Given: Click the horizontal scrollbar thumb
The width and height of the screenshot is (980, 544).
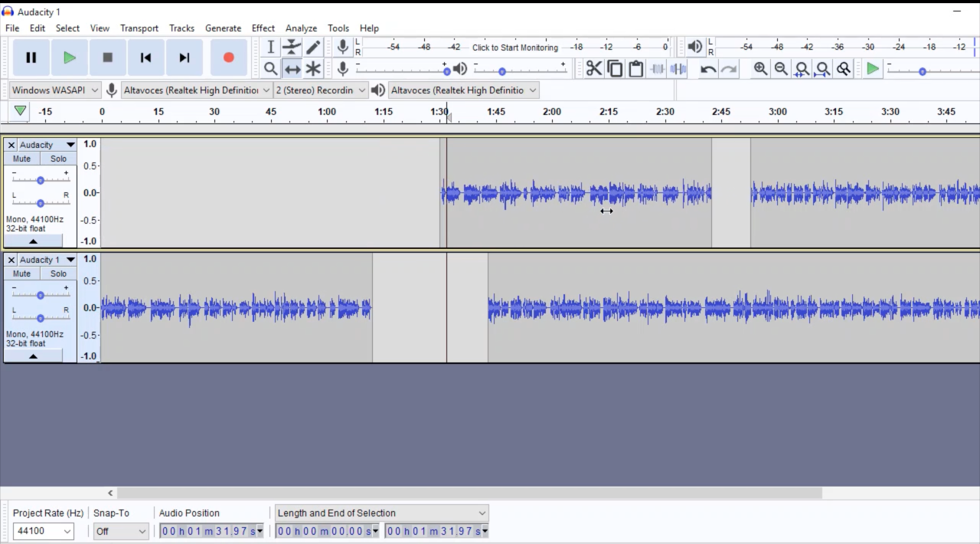Looking at the screenshot, I should (x=469, y=493).
